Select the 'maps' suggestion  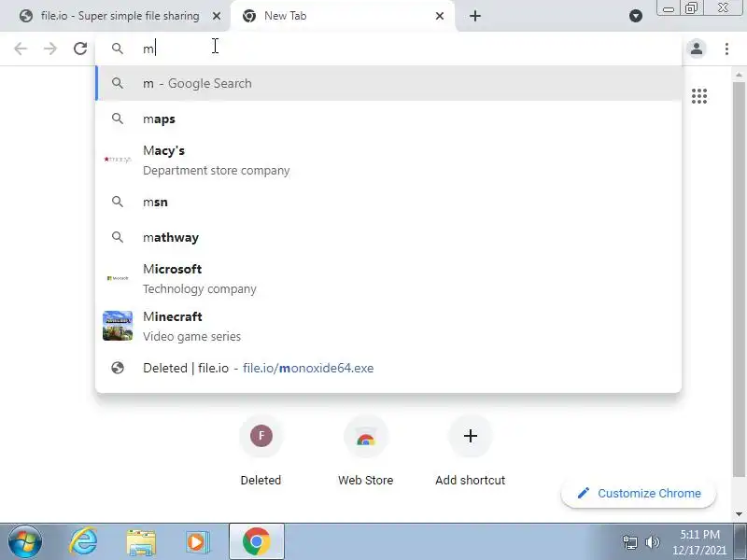coord(388,119)
